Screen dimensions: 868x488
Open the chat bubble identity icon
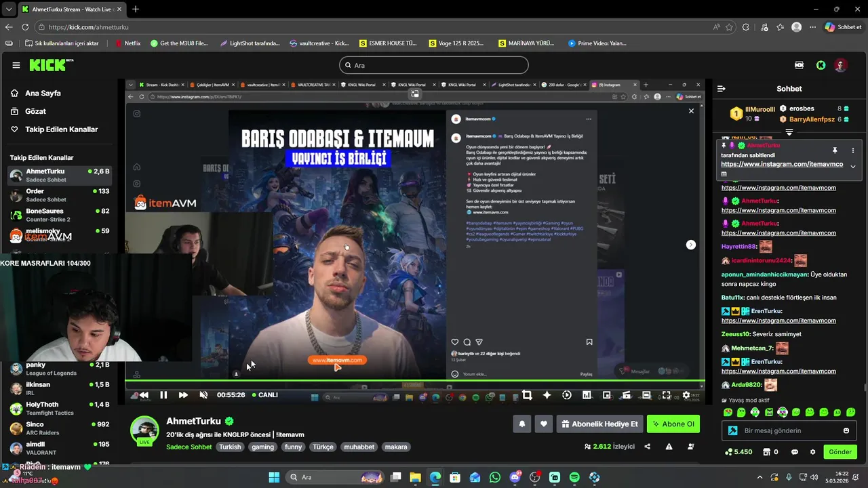click(795, 452)
